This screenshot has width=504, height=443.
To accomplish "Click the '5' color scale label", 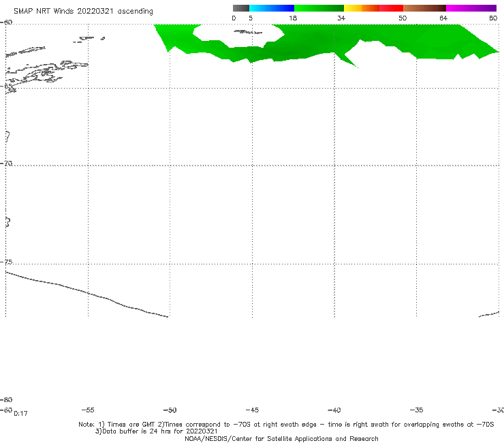I will (x=251, y=18).
